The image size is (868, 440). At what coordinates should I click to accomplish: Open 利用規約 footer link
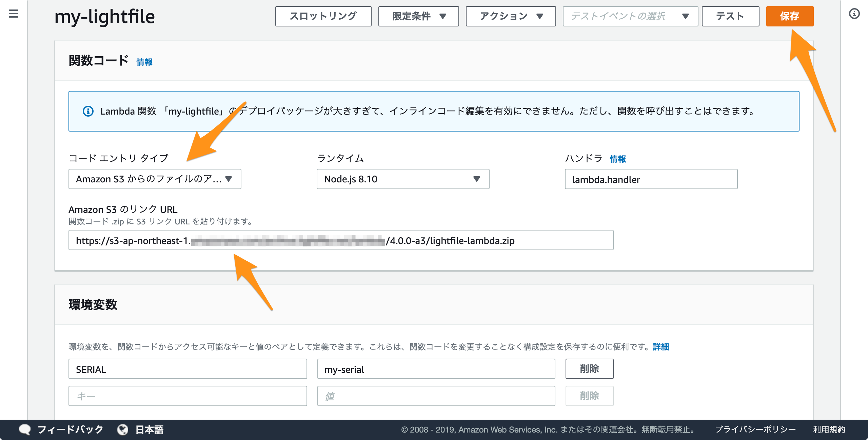(829, 429)
